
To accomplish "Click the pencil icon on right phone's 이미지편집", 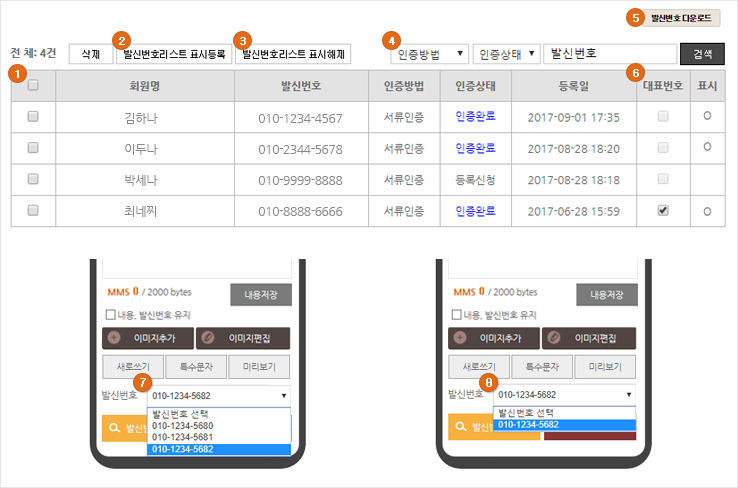I will point(553,338).
